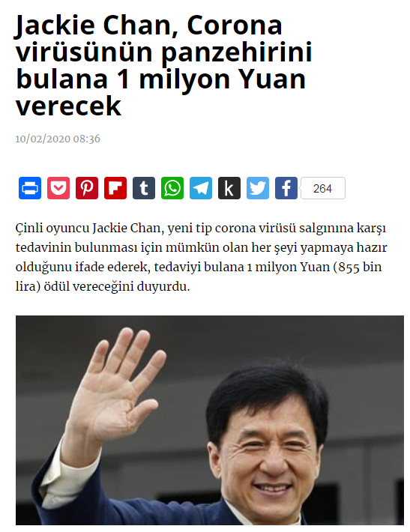
Task: Share the story on Telegram
Action: point(201,188)
